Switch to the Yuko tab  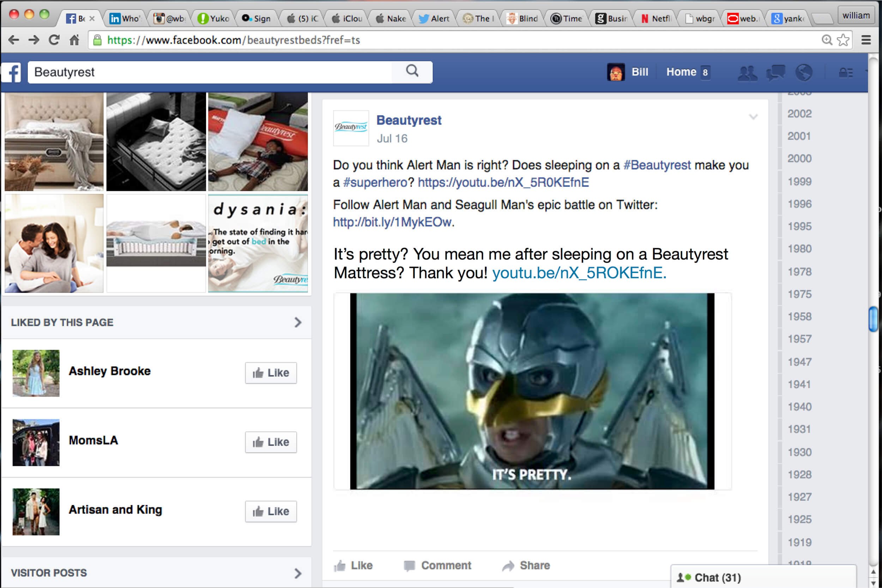click(213, 18)
